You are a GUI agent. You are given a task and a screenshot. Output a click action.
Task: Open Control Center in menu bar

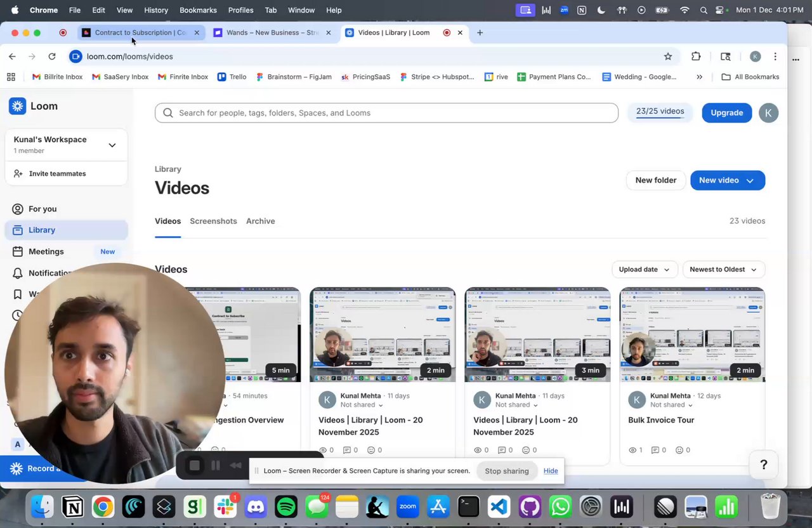721,10
